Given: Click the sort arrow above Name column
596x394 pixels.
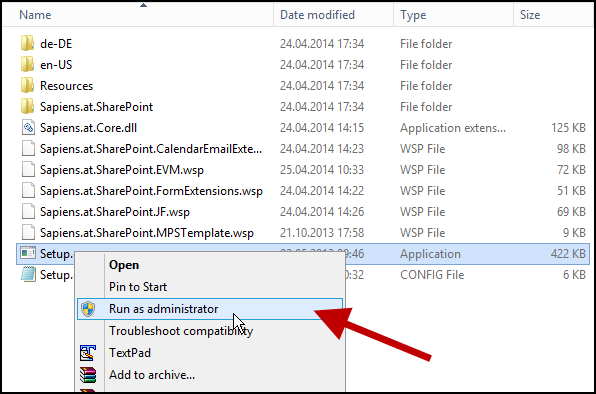Looking at the screenshot, I should 143,5.
